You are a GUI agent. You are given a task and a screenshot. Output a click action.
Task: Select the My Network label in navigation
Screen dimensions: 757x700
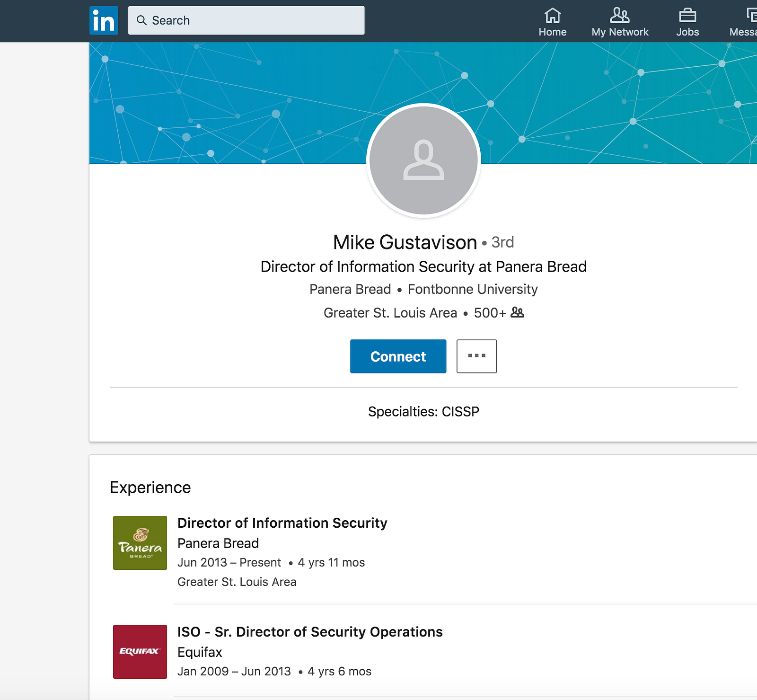[620, 32]
